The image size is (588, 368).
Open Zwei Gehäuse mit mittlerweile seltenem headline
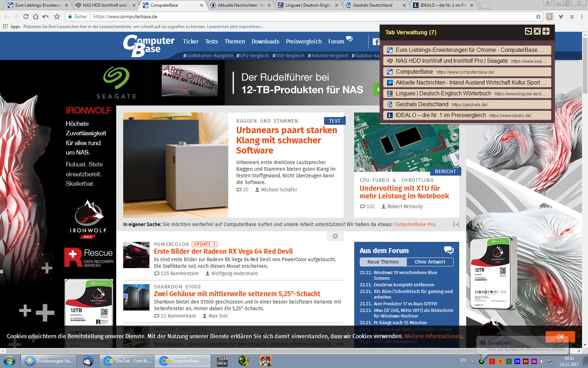point(237,294)
